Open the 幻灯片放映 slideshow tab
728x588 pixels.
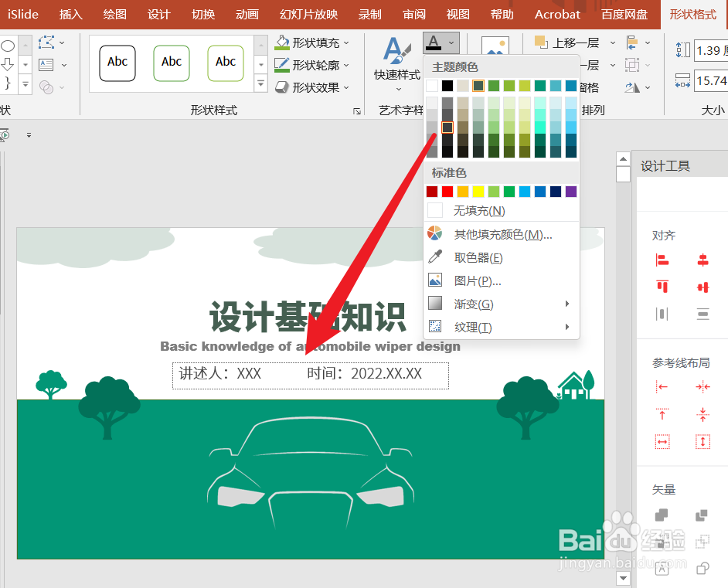click(309, 15)
